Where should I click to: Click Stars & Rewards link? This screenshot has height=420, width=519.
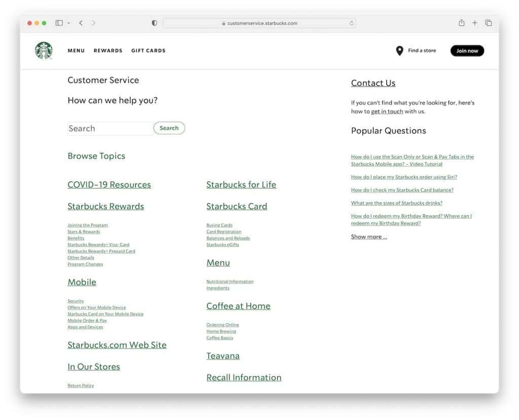click(84, 232)
